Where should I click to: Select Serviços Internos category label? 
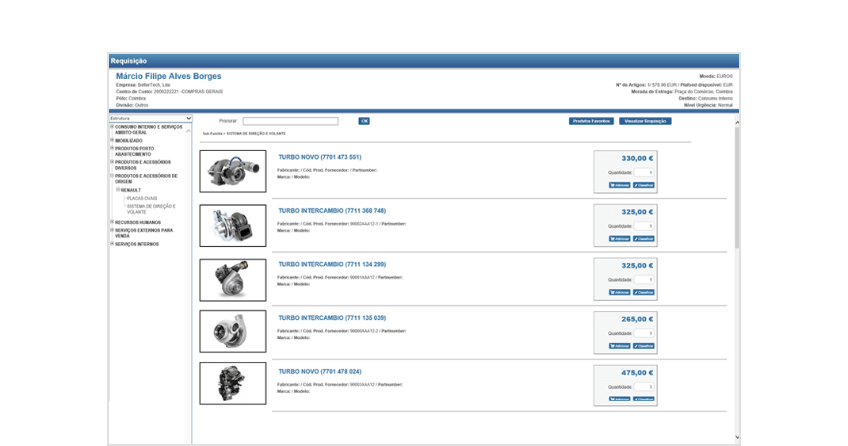click(137, 244)
